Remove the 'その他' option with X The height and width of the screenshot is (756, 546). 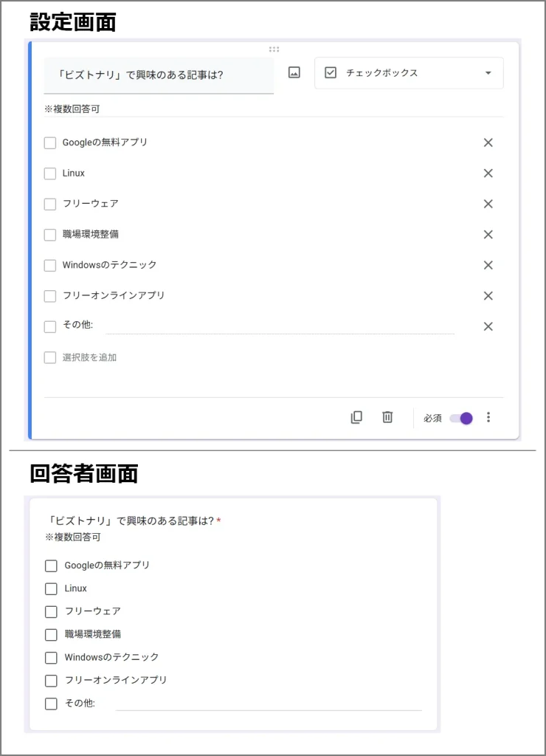(x=488, y=326)
